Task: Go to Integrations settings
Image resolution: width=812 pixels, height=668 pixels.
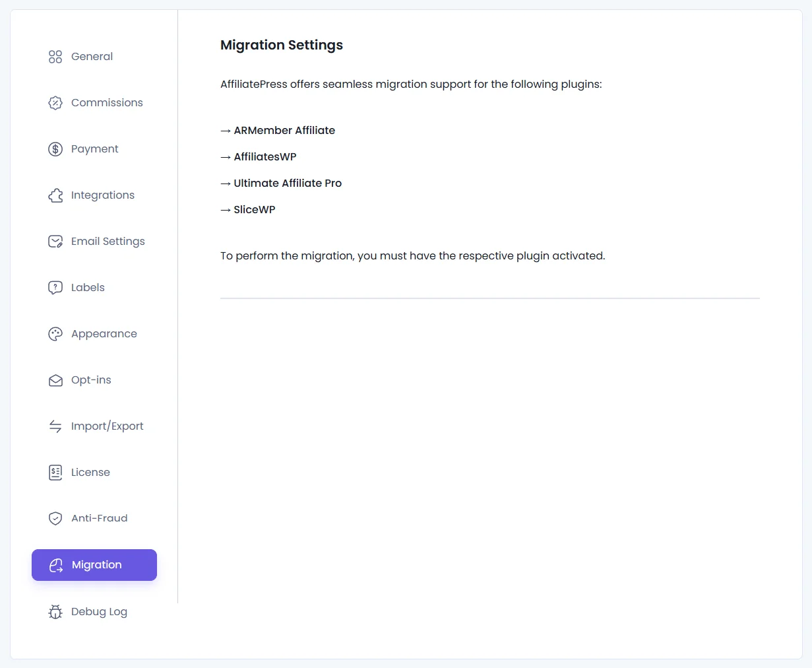Action: (x=94, y=195)
